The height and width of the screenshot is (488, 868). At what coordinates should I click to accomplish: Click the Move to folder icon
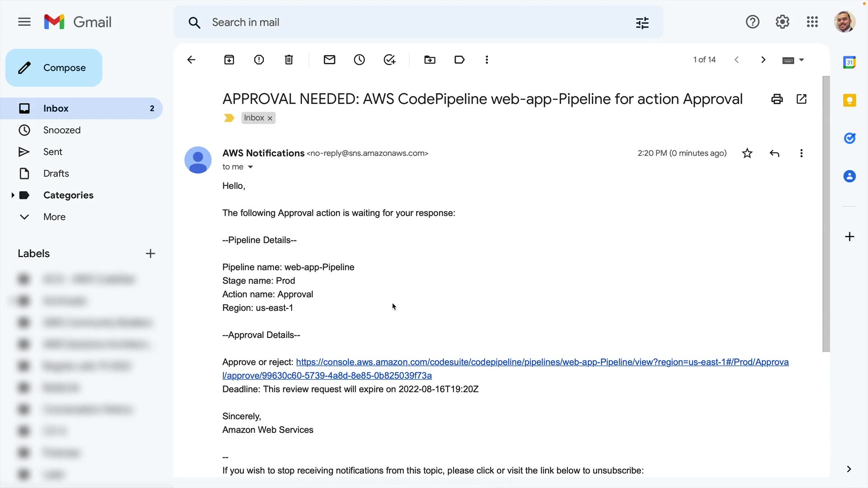(430, 60)
